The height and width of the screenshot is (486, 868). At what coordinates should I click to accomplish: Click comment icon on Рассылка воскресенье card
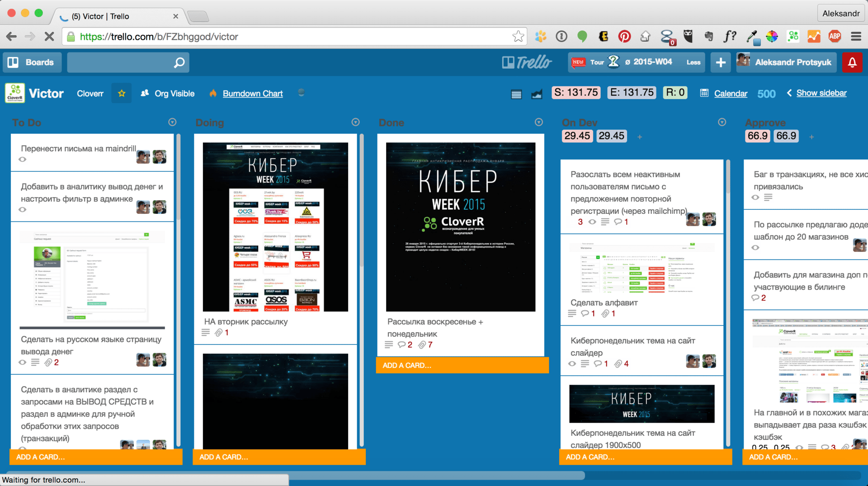[x=401, y=345]
